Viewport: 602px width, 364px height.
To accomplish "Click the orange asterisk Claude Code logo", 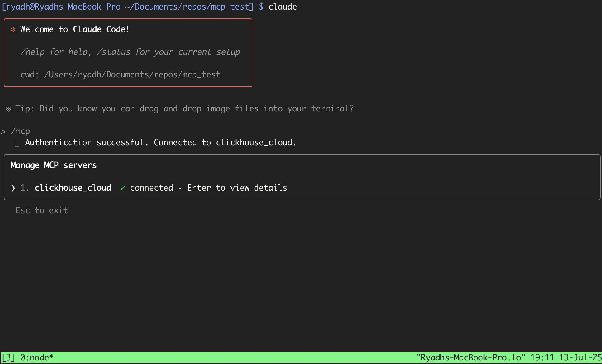I will [x=13, y=29].
